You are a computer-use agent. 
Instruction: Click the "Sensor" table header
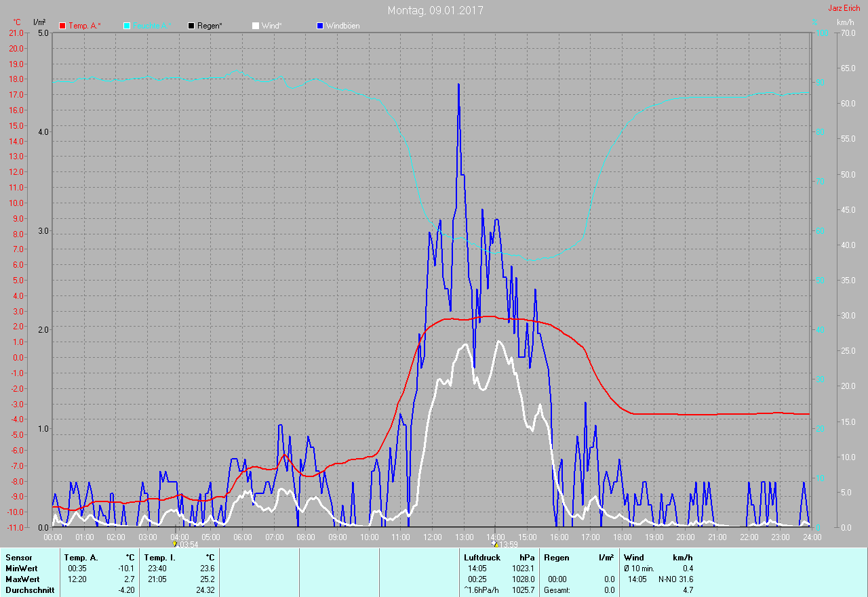click(x=18, y=558)
